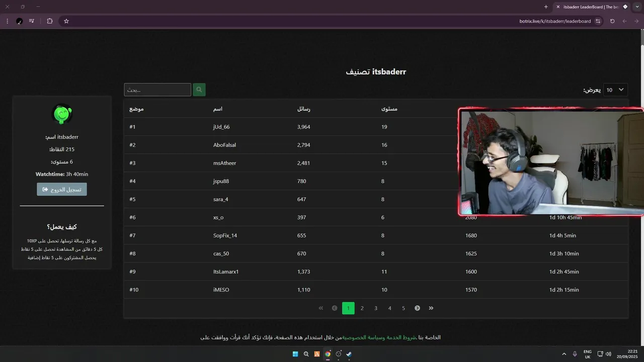Go forward with the browser arrow pointing right
Viewport: 644px width, 362px height.
point(637,21)
